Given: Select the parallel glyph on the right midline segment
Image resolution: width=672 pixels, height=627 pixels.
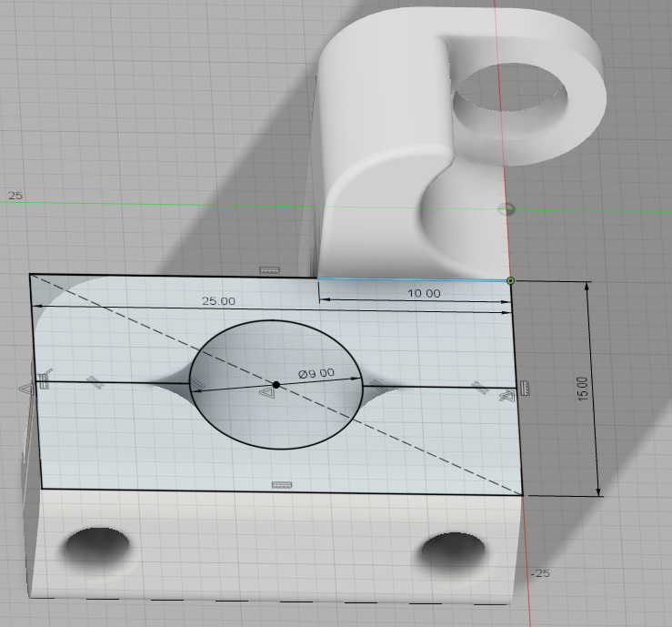Looking at the screenshot, I should click(479, 388).
